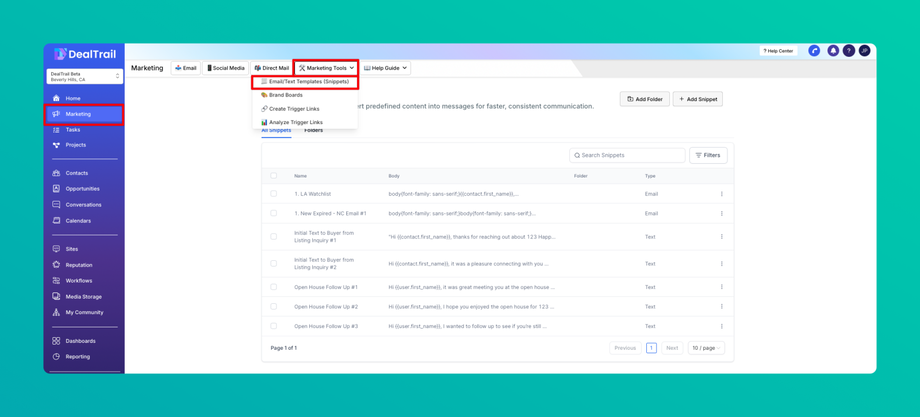The height and width of the screenshot is (417, 920).
Task: Open Conversations in sidebar
Action: 84,205
